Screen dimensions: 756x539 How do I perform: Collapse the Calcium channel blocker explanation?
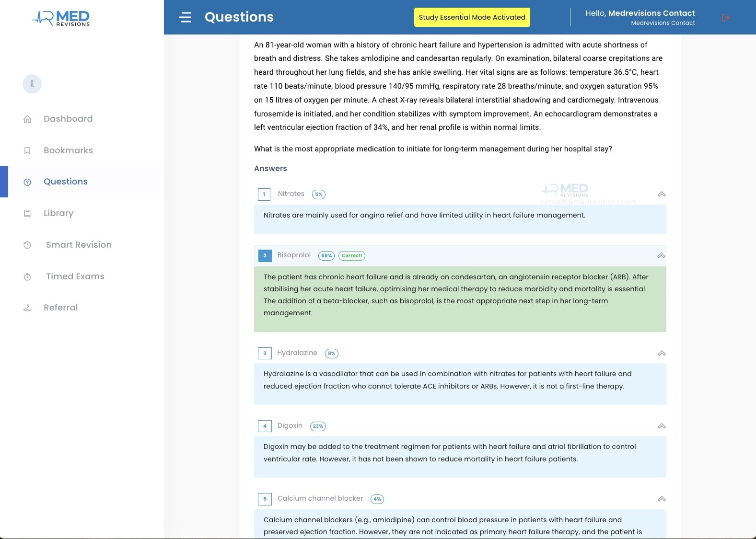click(x=662, y=499)
